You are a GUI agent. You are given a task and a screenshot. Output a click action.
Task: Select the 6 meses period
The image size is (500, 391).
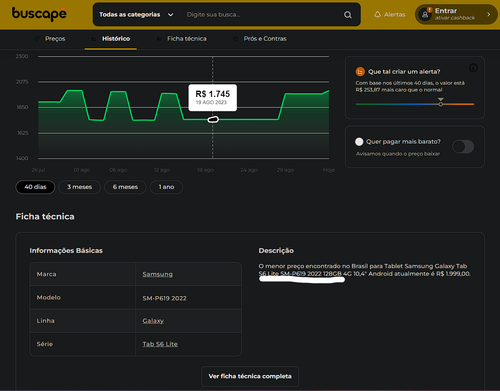125,187
